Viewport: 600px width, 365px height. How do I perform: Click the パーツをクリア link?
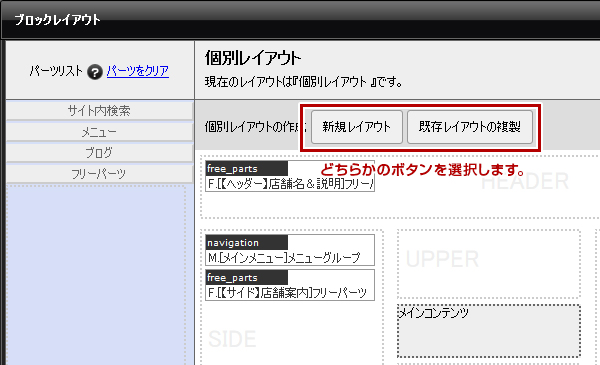[x=138, y=71]
